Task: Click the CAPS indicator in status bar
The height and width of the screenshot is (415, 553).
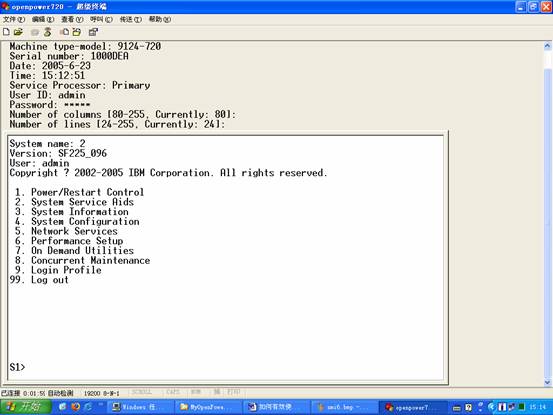Action: click(x=173, y=392)
